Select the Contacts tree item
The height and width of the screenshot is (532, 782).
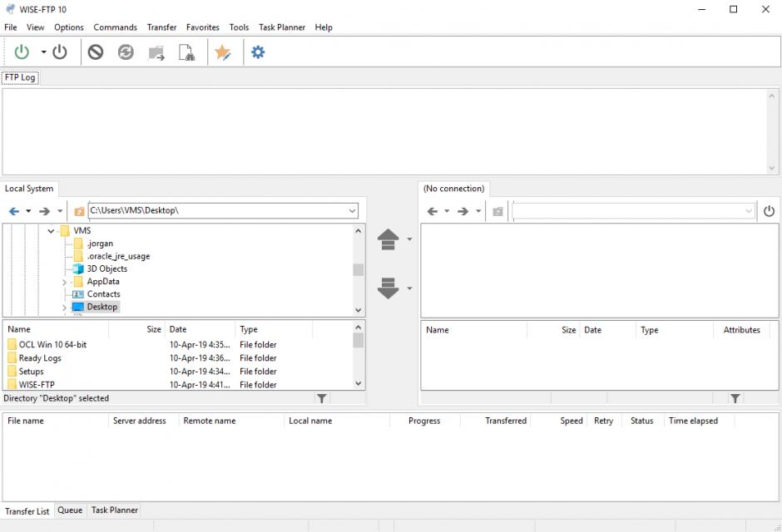(x=103, y=294)
